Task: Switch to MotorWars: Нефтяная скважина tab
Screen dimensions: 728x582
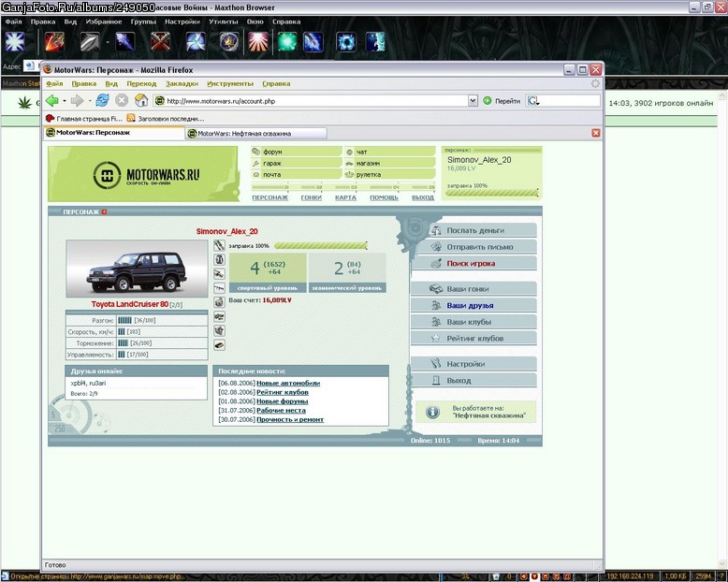Action: coord(255,133)
